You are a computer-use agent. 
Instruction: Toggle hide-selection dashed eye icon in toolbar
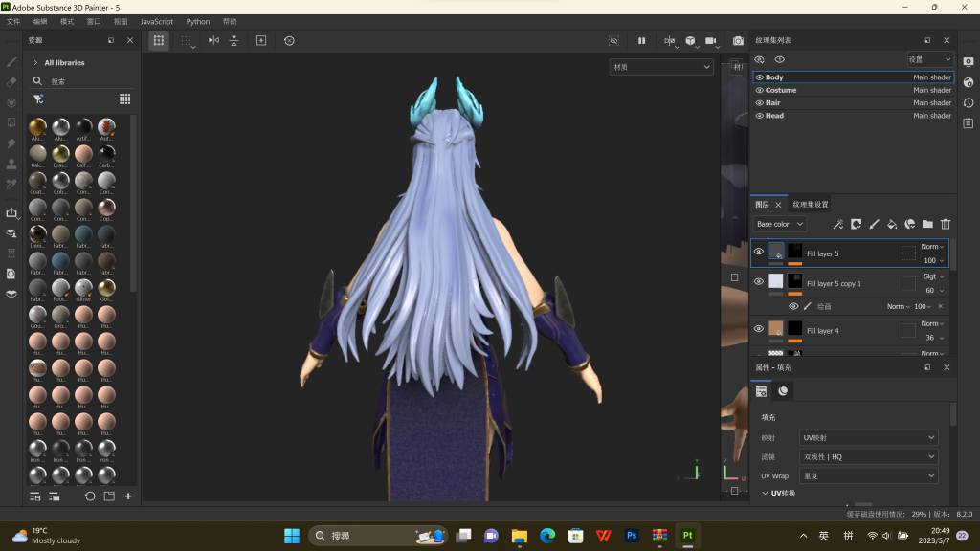click(613, 40)
